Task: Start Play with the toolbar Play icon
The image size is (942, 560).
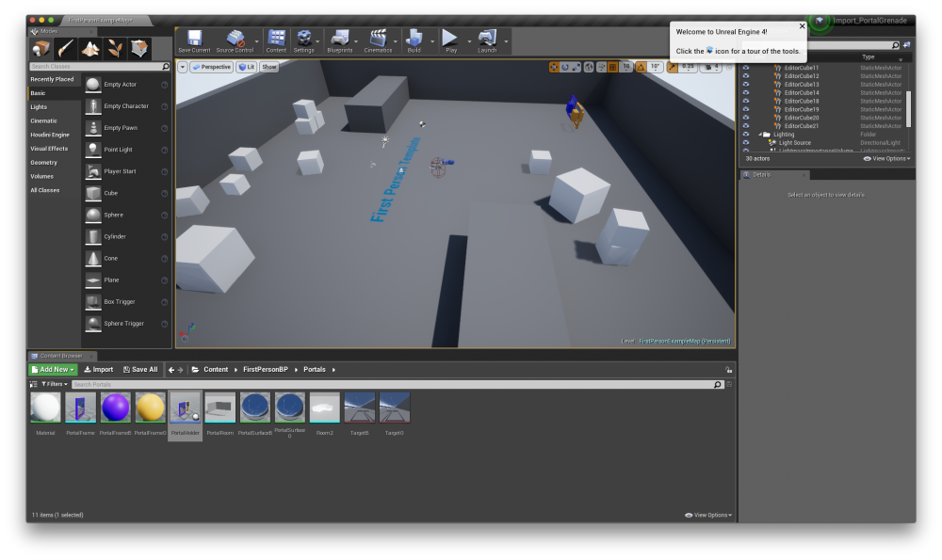Action: [450, 38]
